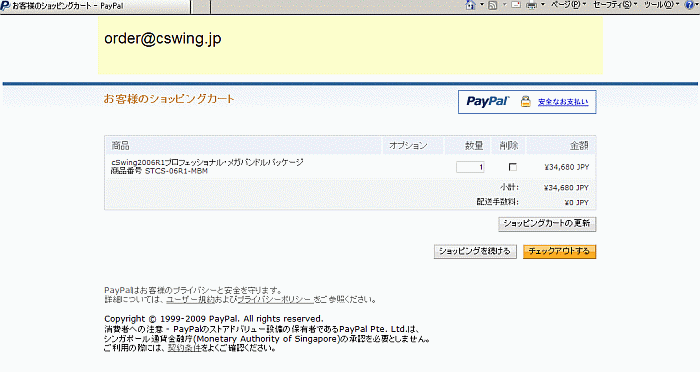Click the Home icon in the browser toolbar
Image resolution: width=700 pixels, height=372 pixels.
click(471, 5)
